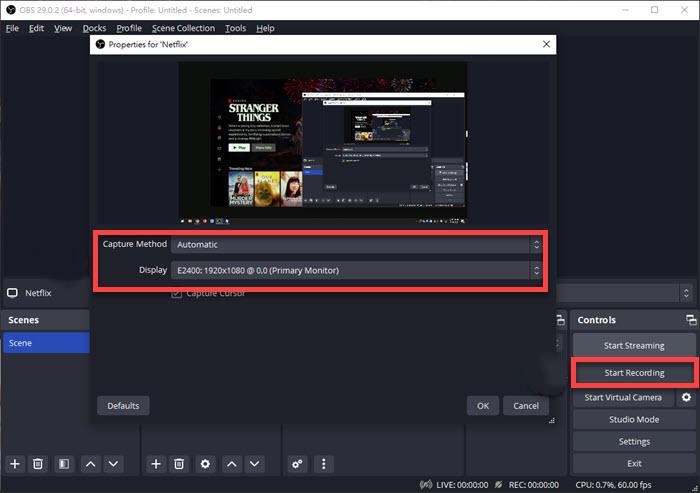Open the Docks menu
The width and height of the screenshot is (700, 493).
pyautogui.click(x=94, y=28)
